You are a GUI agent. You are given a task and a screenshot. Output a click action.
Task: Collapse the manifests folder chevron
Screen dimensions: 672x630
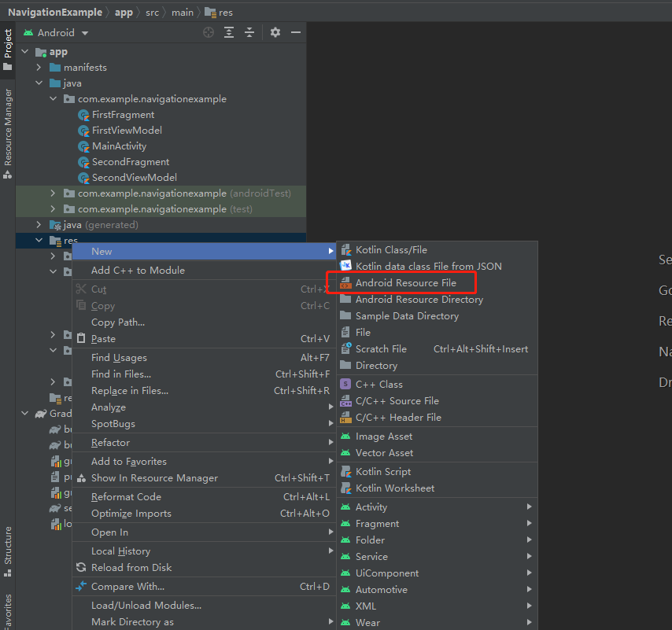point(37,67)
